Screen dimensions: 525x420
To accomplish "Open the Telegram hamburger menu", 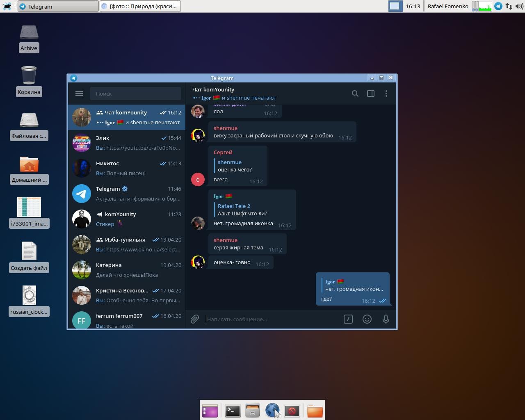I will (79, 94).
